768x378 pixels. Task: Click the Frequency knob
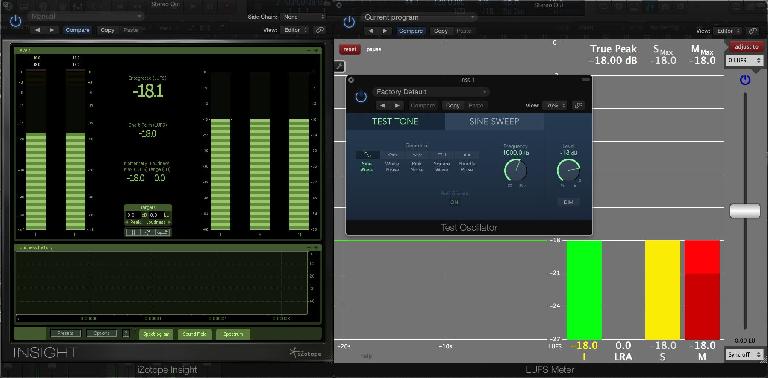coord(515,170)
